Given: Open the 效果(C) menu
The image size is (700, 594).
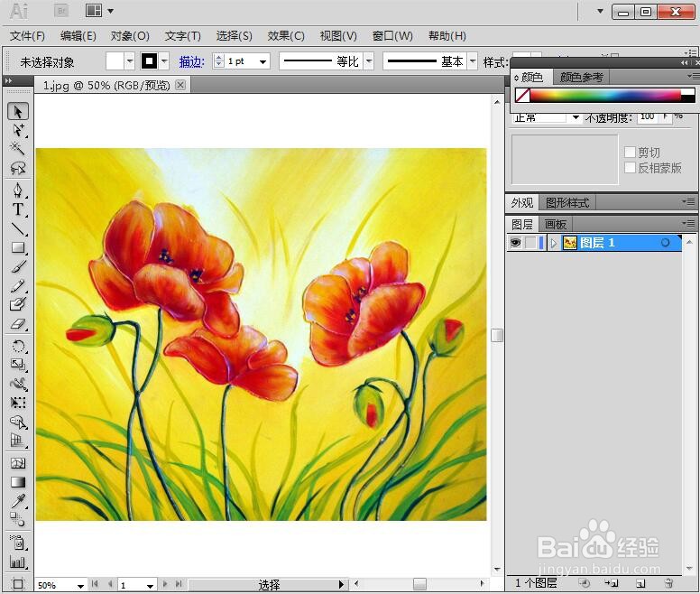Looking at the screenshot, I should tap(286, 36).
